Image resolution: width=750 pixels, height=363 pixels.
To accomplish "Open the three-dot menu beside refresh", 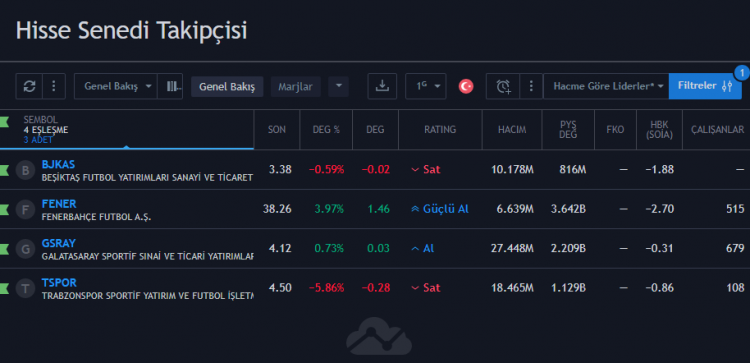I will click(x=54, y=86).
